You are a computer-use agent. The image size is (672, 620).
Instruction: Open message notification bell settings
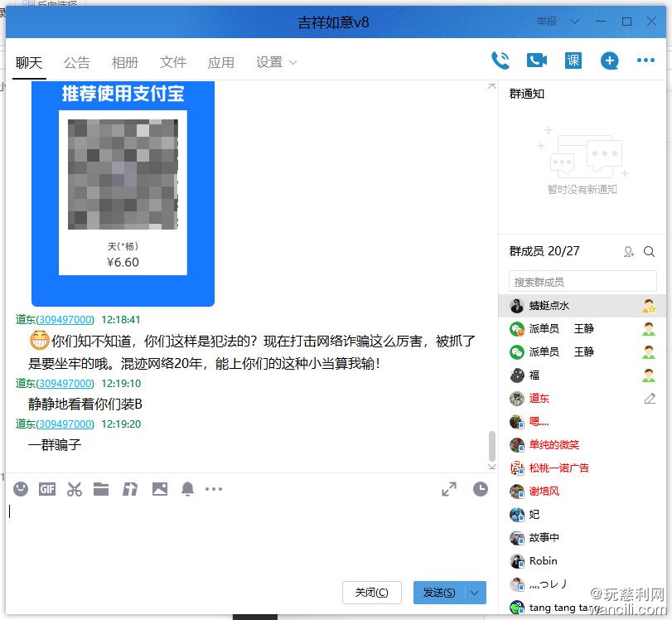coord(187,489)
